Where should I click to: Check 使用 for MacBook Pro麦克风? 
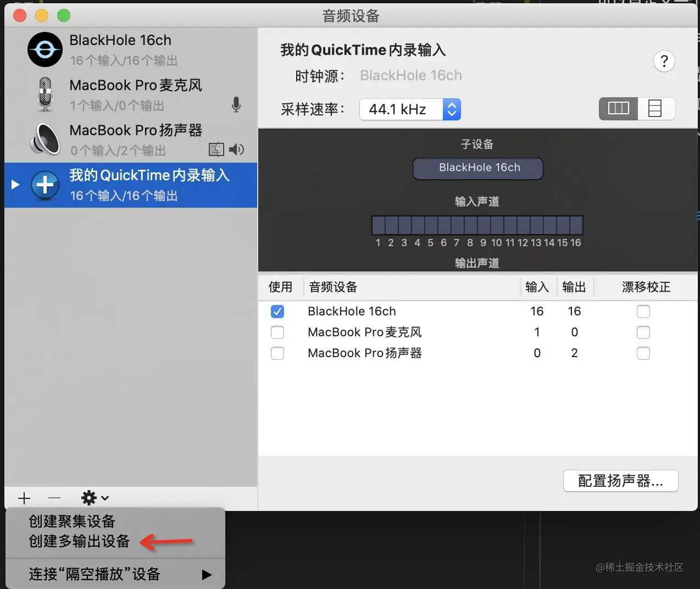pos(277,332)
